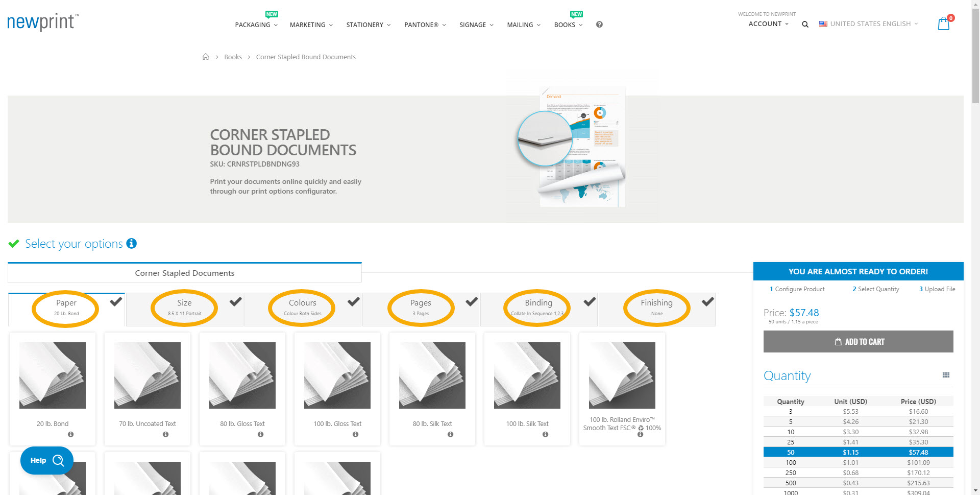
Task: Click info icon beside Select your options
Action: click(x=132, y=243)
